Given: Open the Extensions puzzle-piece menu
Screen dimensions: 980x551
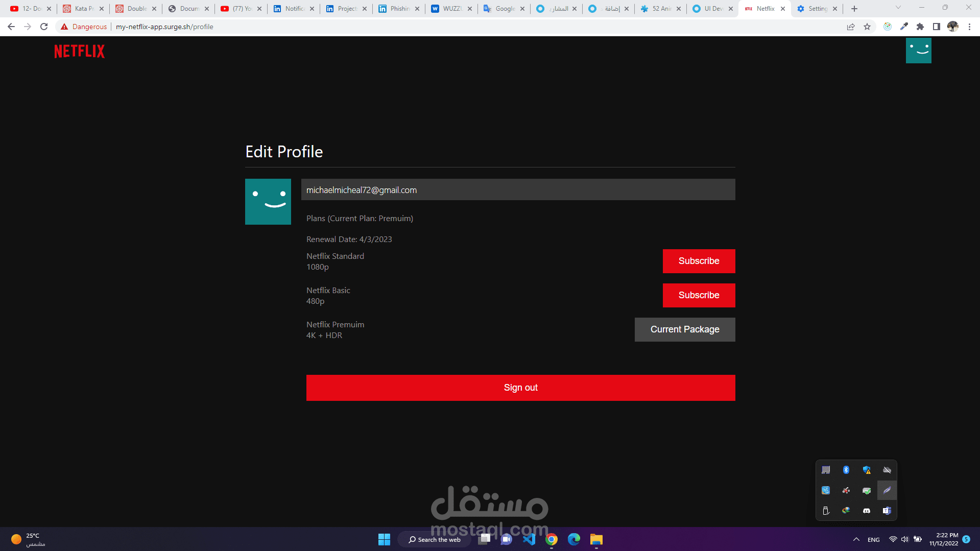Looking at the screenshot, I should coord(920,27).
